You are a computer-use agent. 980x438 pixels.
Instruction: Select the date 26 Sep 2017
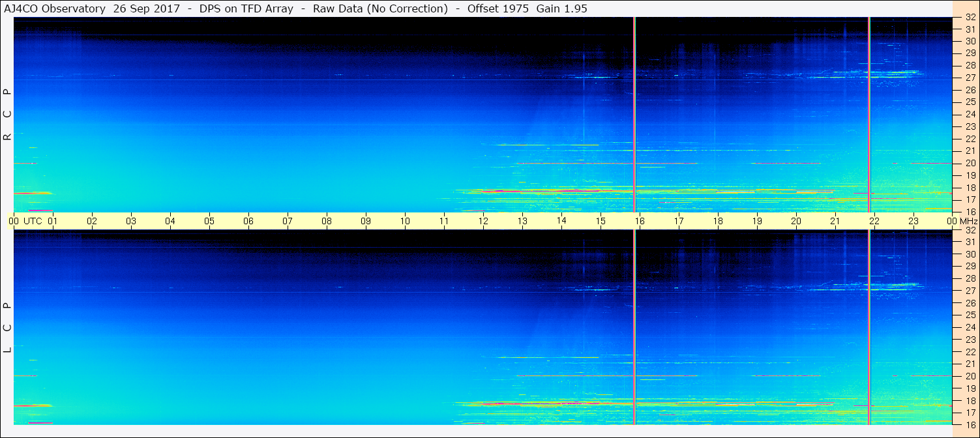click(145, 8)
